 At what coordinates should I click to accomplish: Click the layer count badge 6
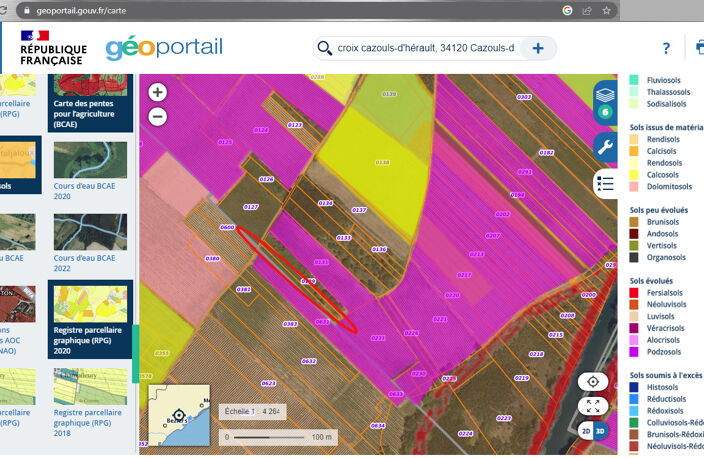pos(605,112)
